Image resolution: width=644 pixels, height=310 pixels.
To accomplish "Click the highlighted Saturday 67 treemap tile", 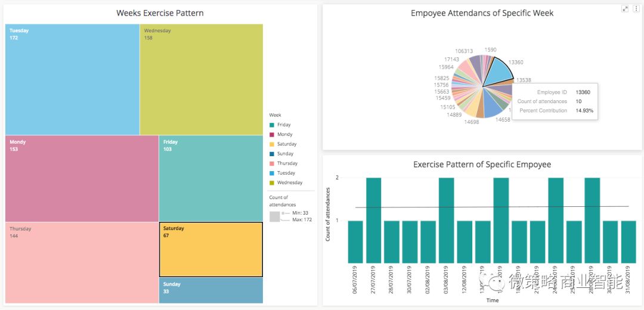I will point(210,249).
